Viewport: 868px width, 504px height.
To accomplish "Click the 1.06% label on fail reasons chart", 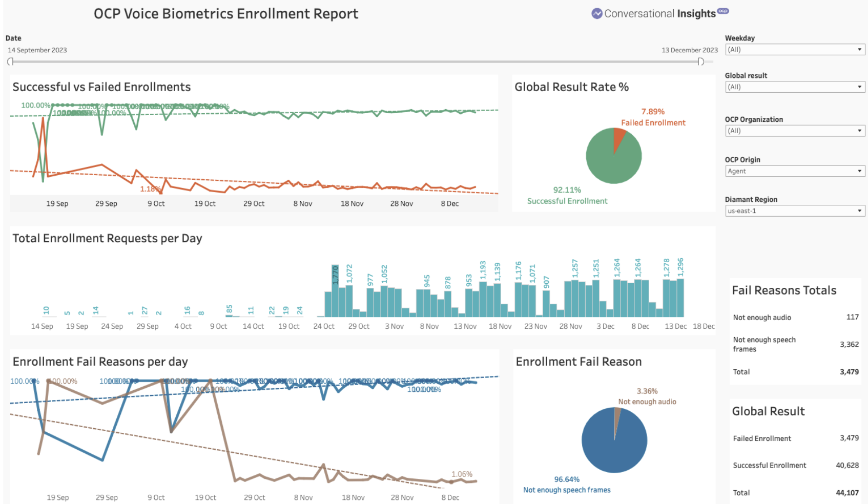I will (462, 474).
